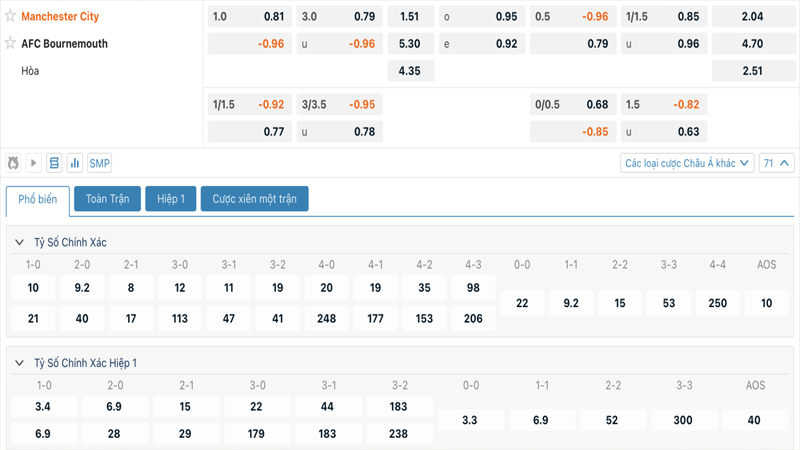Bet on AOS odds 40 first half
This screenshot has height=450, width=800.
(x=753, y=421)
